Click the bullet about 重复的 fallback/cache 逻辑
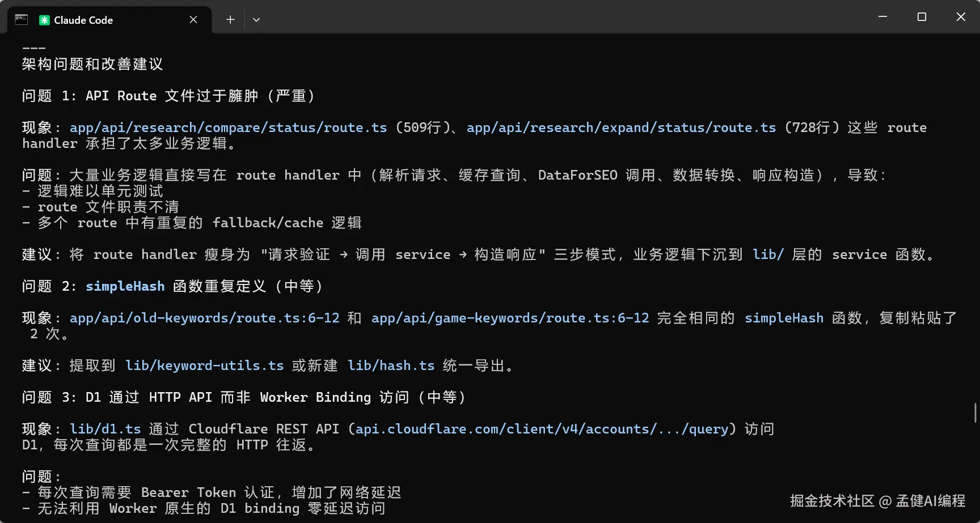Viewport: 980px width, 523px height. [x=192, y=223]
